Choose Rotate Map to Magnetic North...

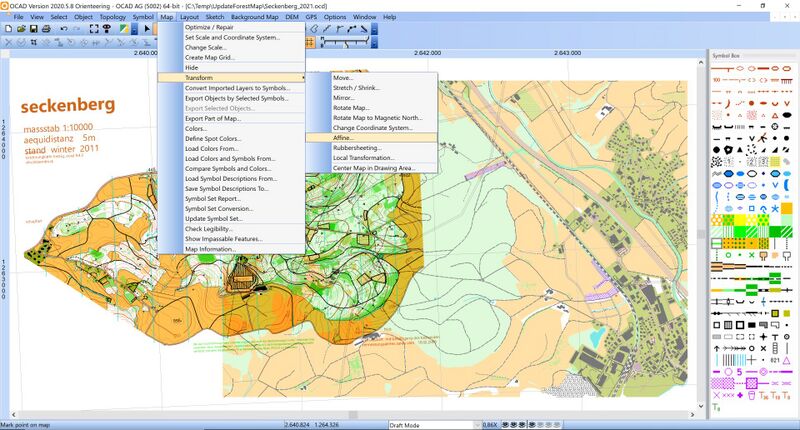371,118
